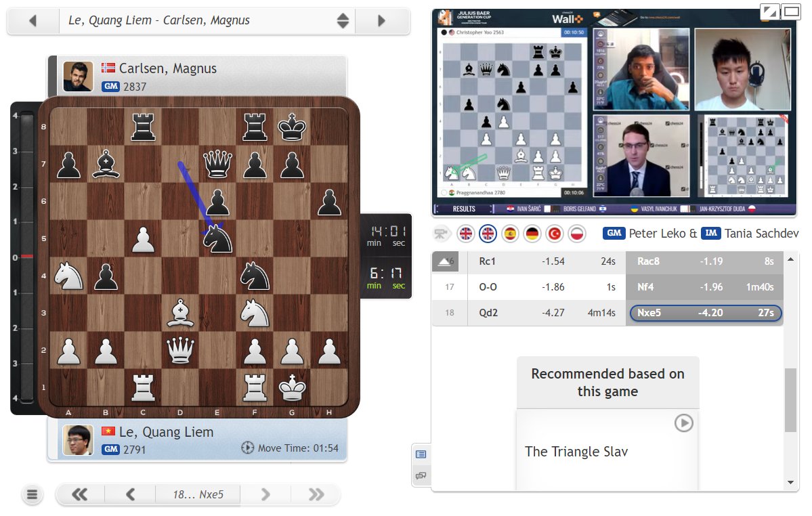Switch to the notation tab icon

tap(421, 454)
